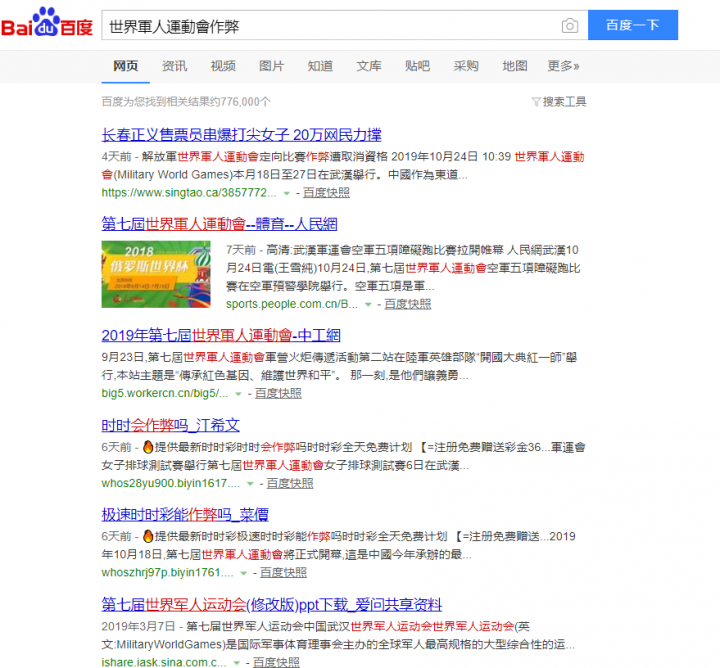This screenshot has height=668, width=720.
Task: Expand dropdown arrow next to whoszhrj97p URL
Action: point(244,573)
